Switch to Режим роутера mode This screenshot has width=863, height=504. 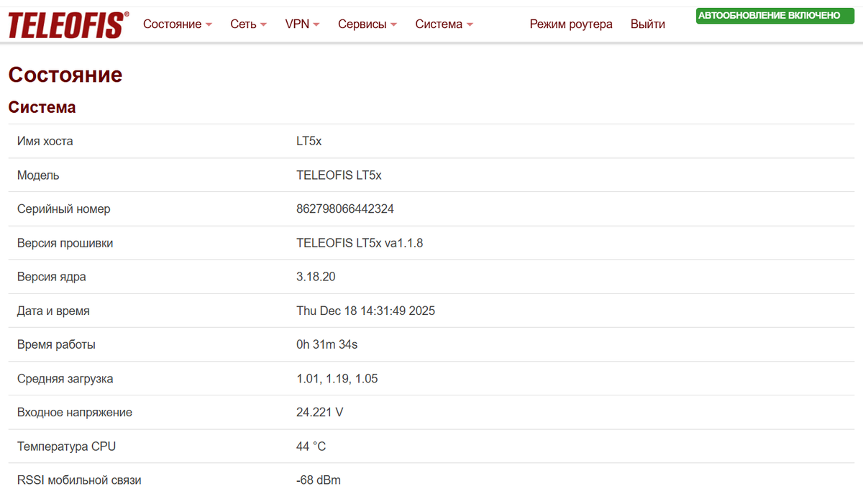point(570,24)
